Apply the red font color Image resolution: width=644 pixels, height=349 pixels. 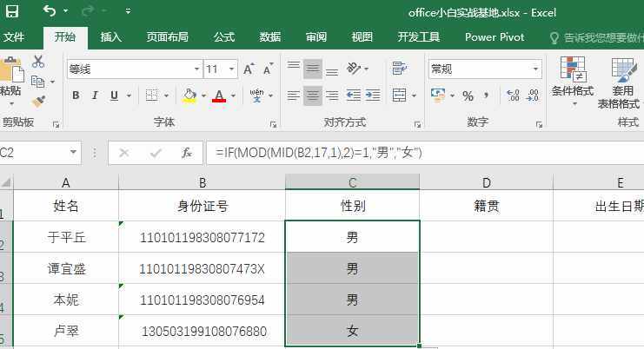click(219, 95)
